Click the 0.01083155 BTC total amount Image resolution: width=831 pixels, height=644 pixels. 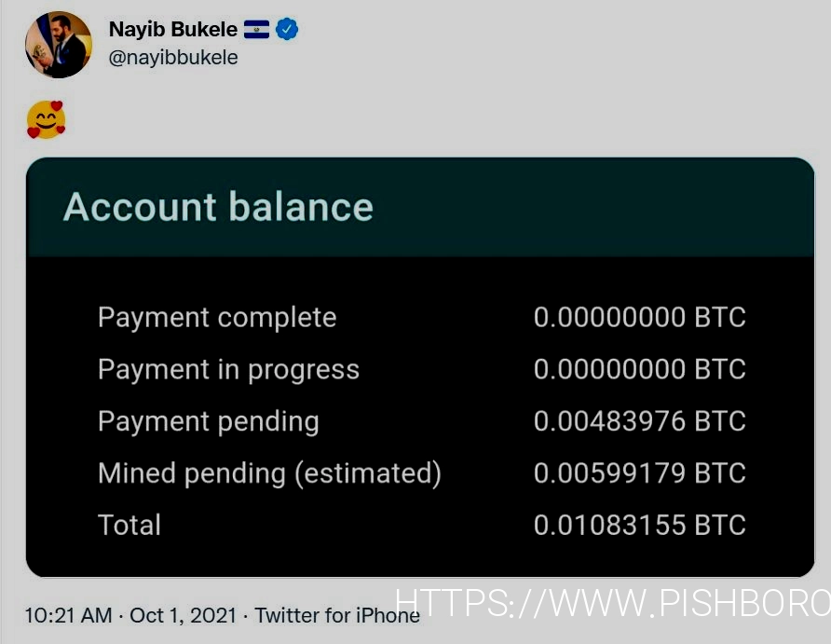coord(640,525)
